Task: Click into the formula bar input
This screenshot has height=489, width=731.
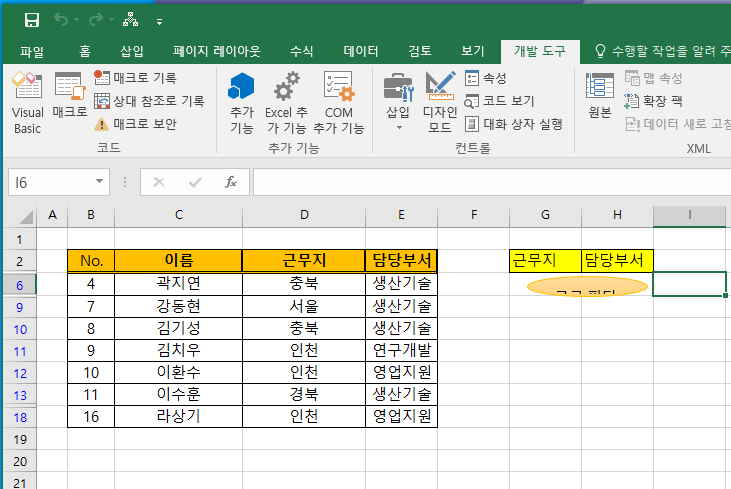Action: (492, 182)
